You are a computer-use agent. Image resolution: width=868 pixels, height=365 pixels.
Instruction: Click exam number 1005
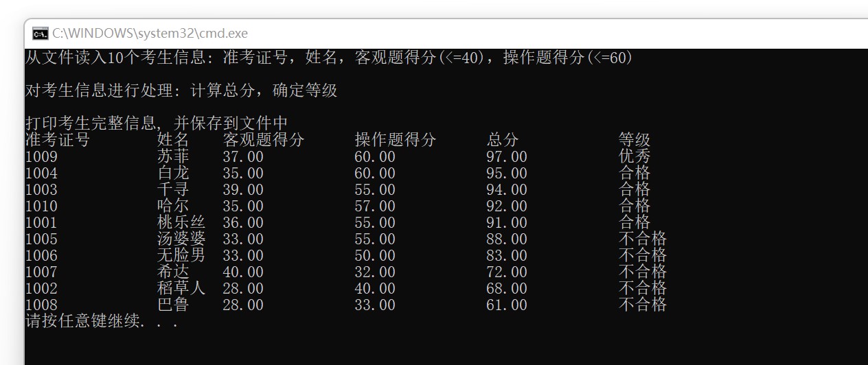coord(41,239)
